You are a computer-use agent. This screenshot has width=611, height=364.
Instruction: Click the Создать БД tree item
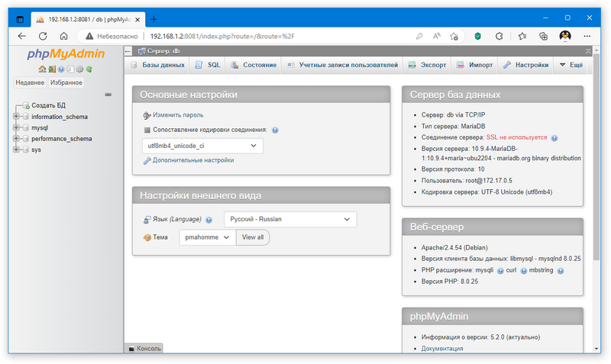[x=48, y=105]
